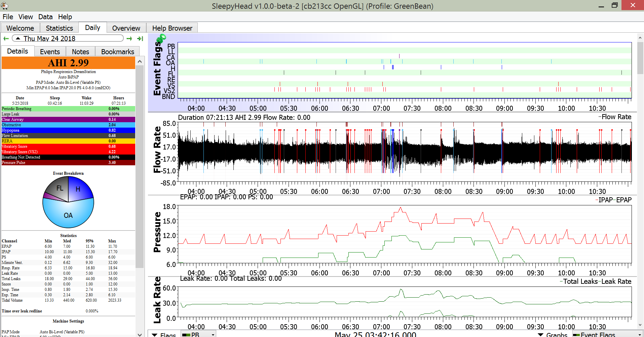Go to the previous day with the left green arrow
Image resolution: width=644 pixels, height=337 pixels.
pos(6,39)
